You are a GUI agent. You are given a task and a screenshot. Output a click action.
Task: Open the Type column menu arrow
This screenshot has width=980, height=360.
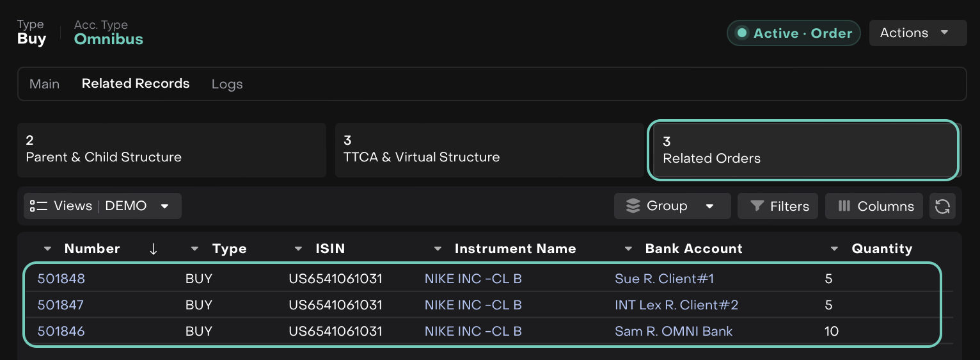coord(196,249)
